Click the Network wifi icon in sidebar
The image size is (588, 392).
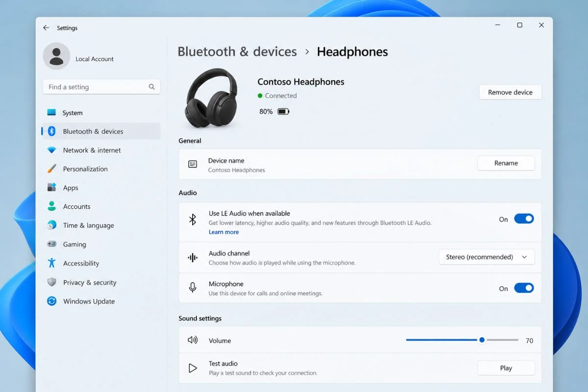coord(51,150)
